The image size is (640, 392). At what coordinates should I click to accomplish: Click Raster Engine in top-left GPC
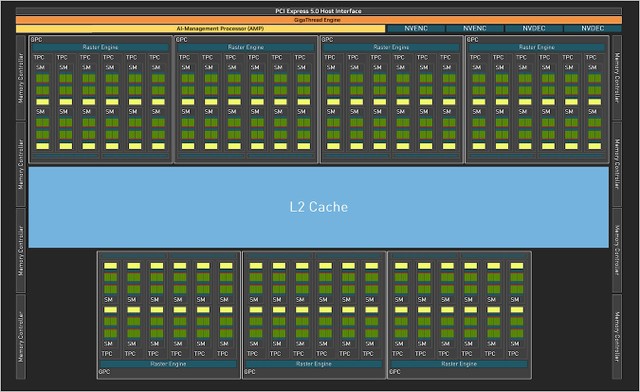(x=100, y=47)
